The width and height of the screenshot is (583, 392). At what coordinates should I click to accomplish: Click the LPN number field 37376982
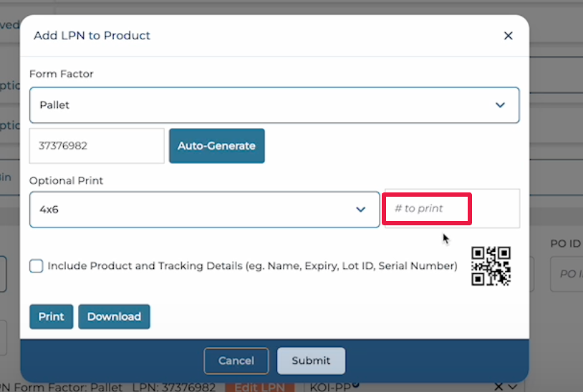(x=97, y=146)
